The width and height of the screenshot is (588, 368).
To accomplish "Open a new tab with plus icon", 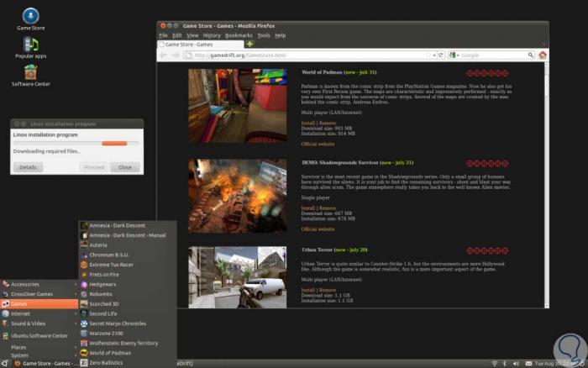I will point(249,45).
